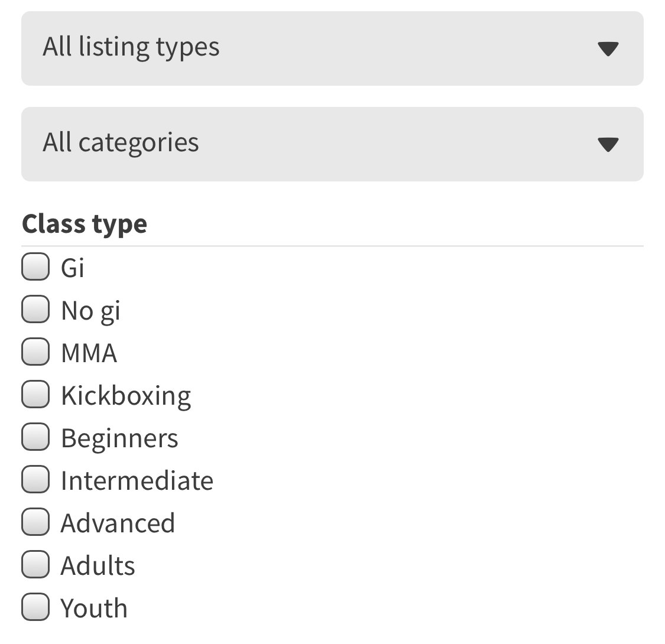This screenshot has width=665, height=644.
Task: Click the arrow icon beside All listing types
Action: coord(608,49)
